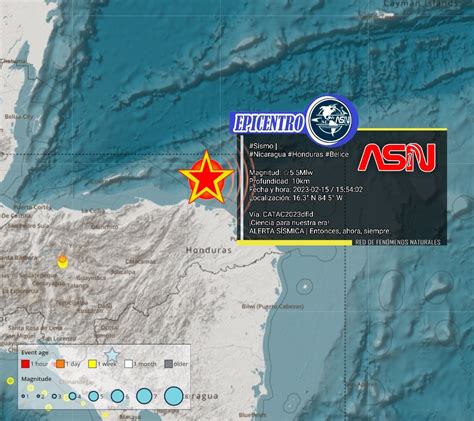Click the magnitude 4 circle in the legend
474x421 pixels.
(x=72, y=396)
